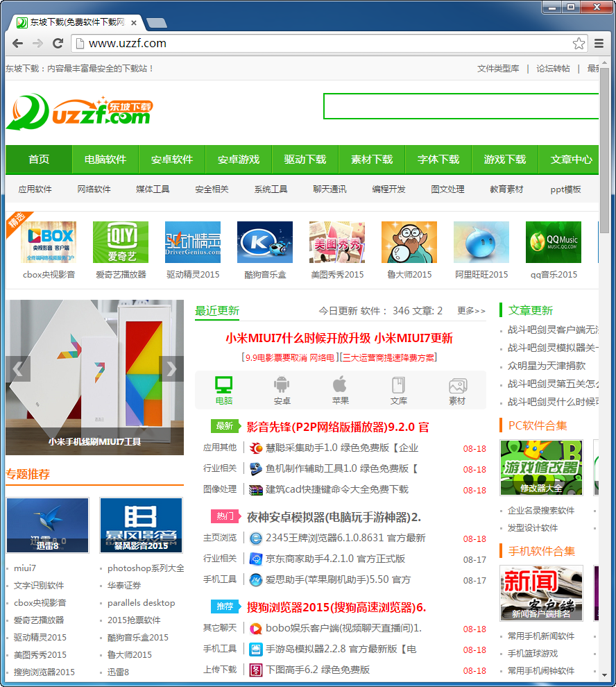The image size is (616, 687).
Task: Open the 驱动下载 navigation tab
Action: point(305,160)
